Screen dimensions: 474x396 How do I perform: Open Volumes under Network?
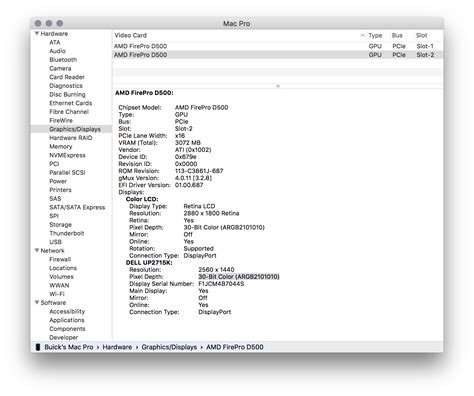61,276
